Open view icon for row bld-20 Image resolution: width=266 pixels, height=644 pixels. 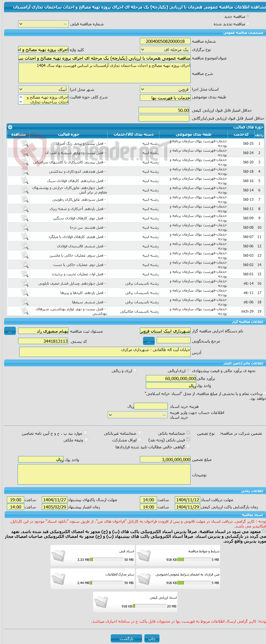[25, 162]
